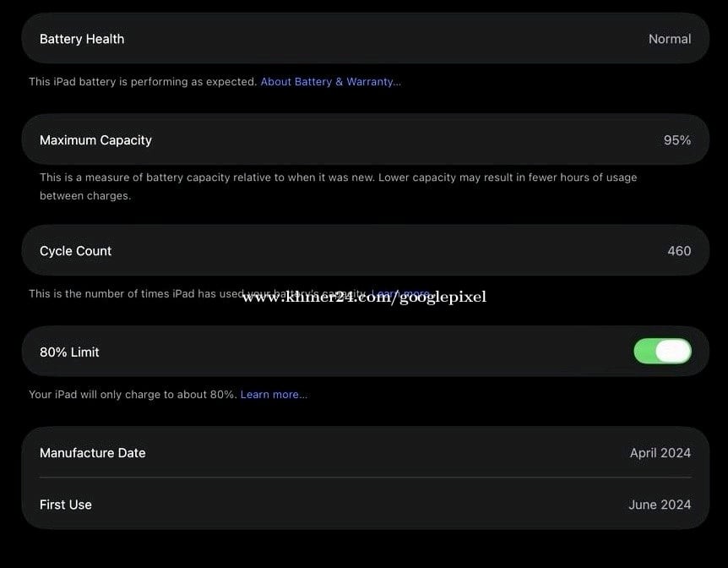728x568 pixels.
Task: Click the 95% capacity value
Action: tap(677, 140)
